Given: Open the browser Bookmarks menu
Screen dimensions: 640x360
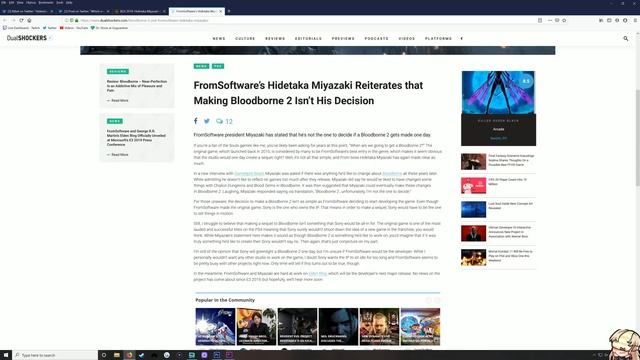Looking at the screenshot, I should [46, 2].
